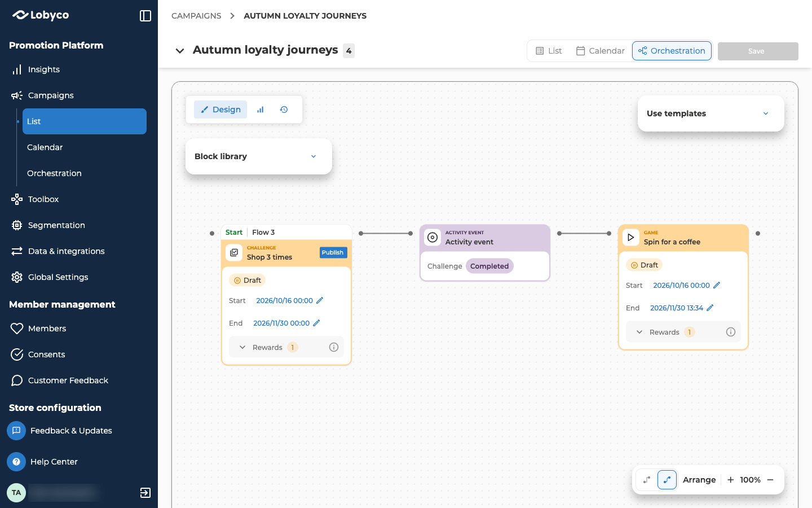Switch to the List view tab

click(x=549, y=51)
